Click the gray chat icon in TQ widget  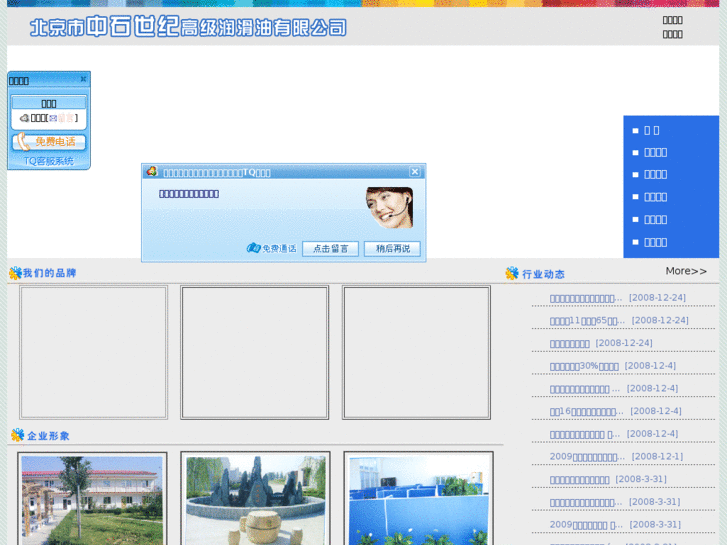click(x=25, y=118)
